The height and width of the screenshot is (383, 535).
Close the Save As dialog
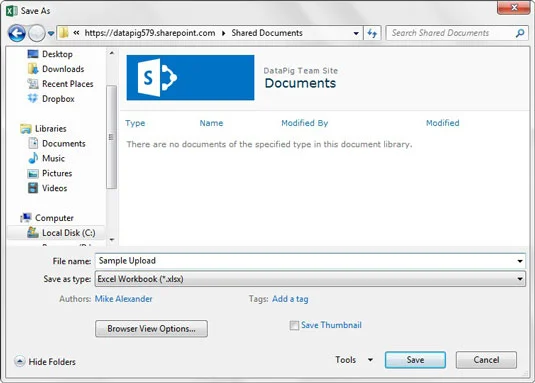(x=514, y=8)
